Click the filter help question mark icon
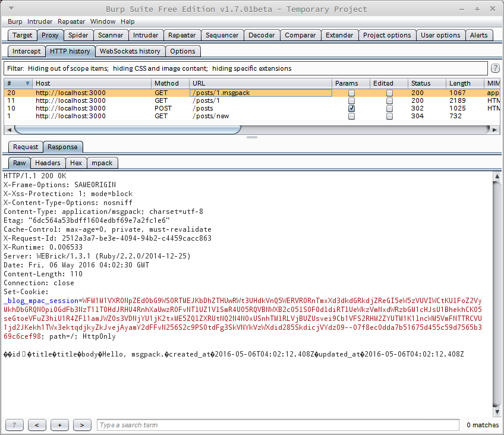The height and width of the screenshot is (435, 504). pyautogui.click(x=494, y=68)
